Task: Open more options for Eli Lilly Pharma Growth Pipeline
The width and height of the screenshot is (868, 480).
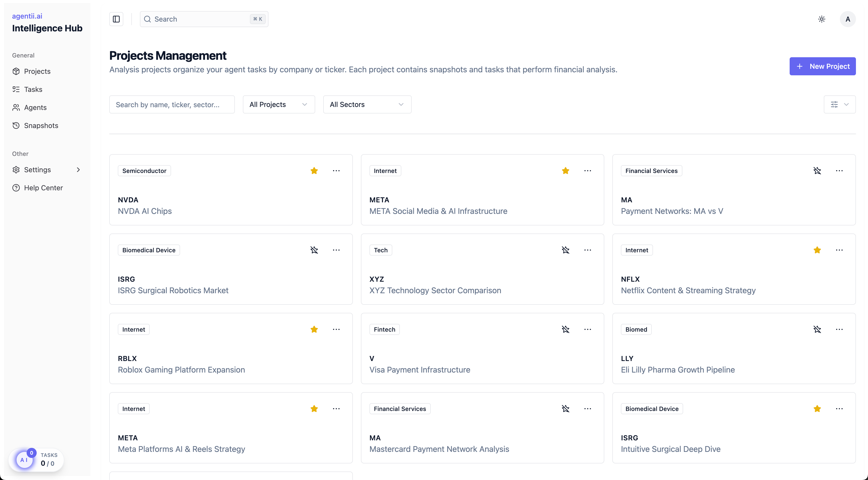Action: 839,329
